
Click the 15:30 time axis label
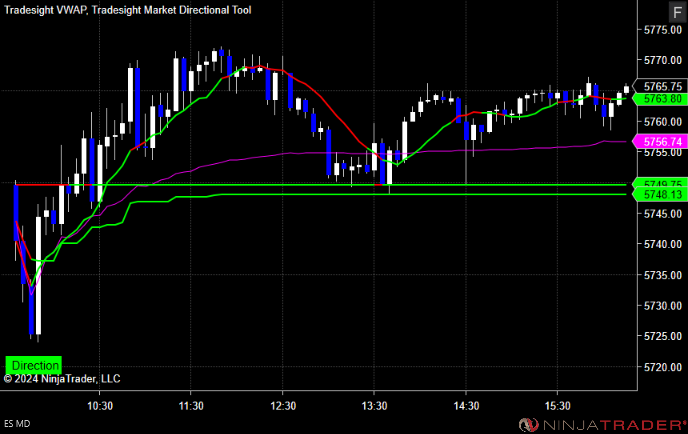click(558, 406)
